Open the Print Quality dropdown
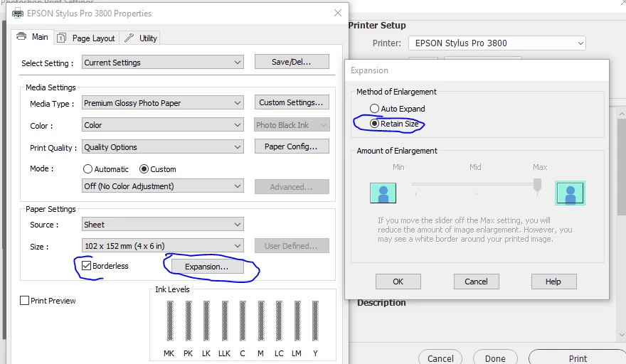Image resolution: width=626 pixels, height=364 pixels. pos(163,147)
